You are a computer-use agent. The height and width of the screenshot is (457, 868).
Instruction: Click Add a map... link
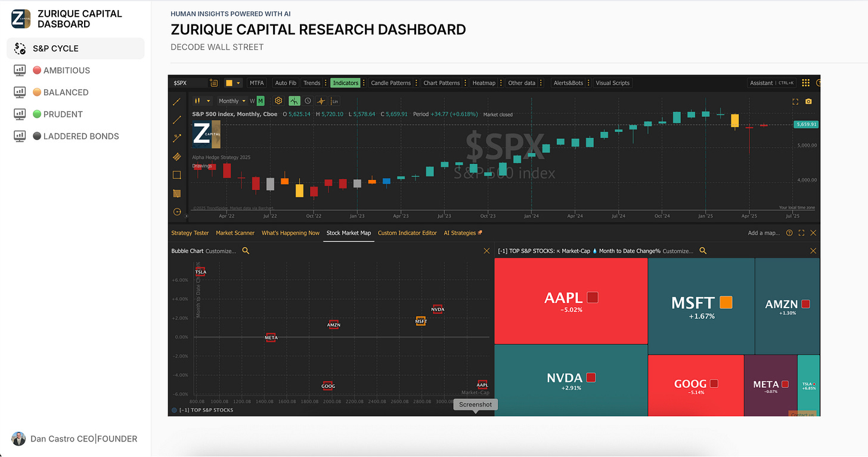[x=764, y=233]
